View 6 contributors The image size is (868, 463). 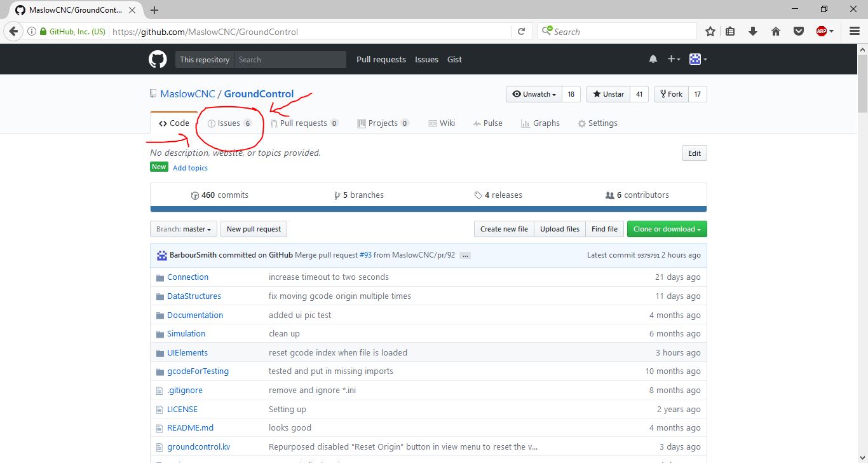637,195
